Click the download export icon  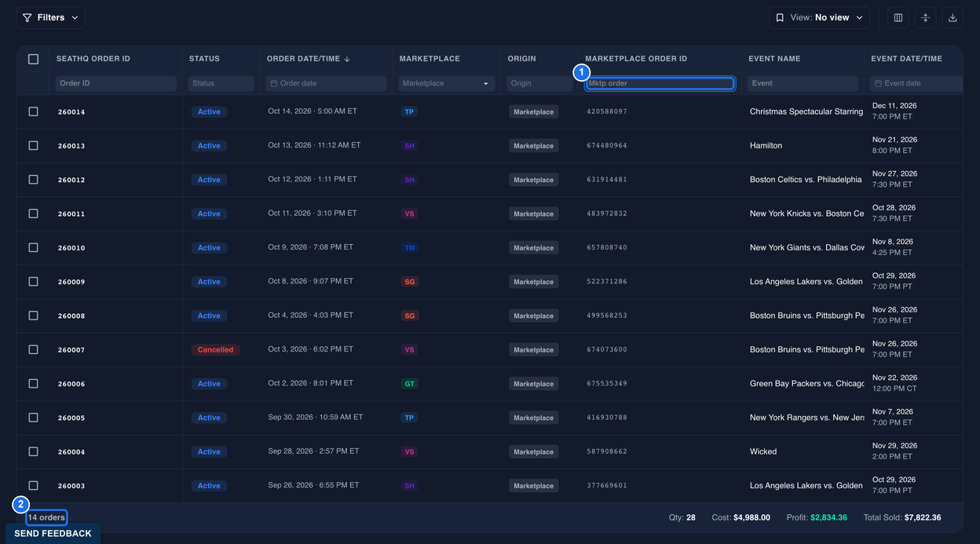953,17
